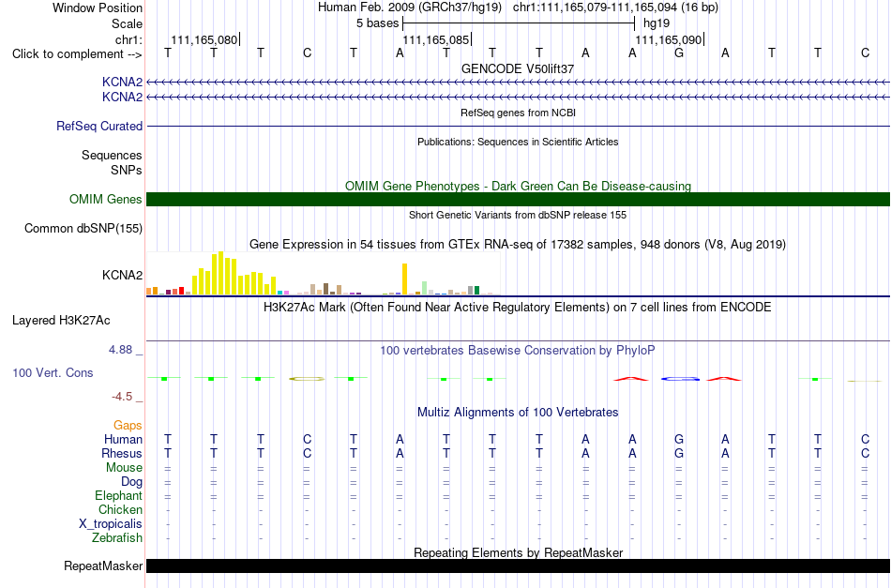The width and height of the screenshot is (891, 588).
Task: Click the 100 Vert. Cons track label
Action: click(x=53, y=373)
